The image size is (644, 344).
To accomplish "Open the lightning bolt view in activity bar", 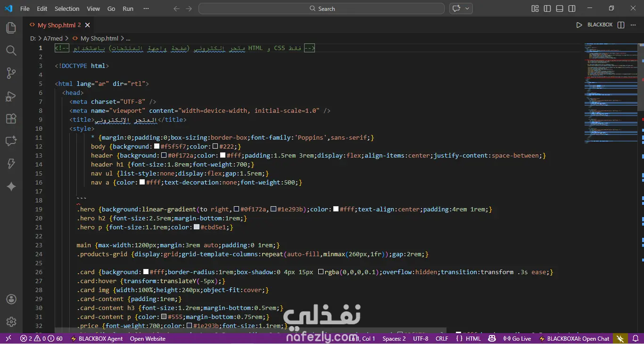I will (11, 164).
